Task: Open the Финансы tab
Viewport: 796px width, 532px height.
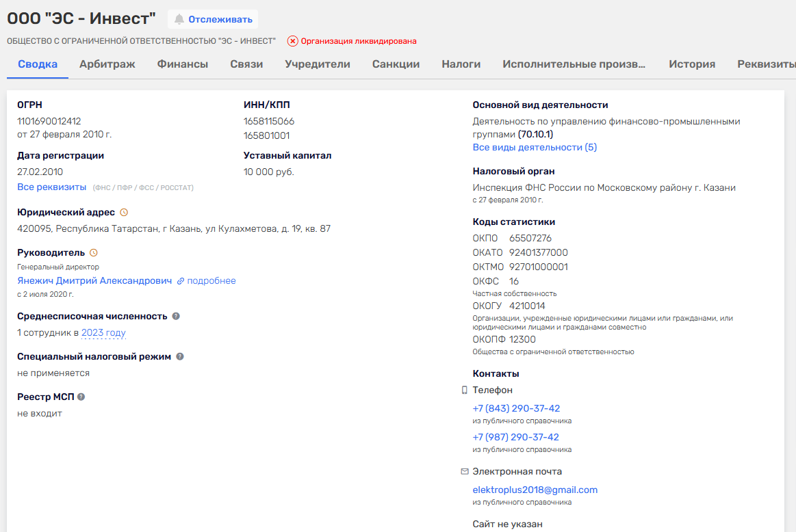Action: click(183, 64)
